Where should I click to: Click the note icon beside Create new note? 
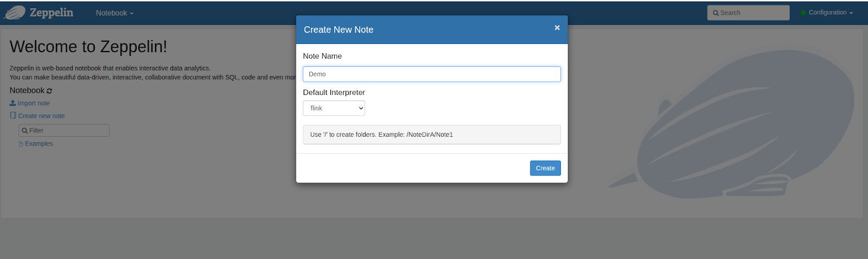13,116
